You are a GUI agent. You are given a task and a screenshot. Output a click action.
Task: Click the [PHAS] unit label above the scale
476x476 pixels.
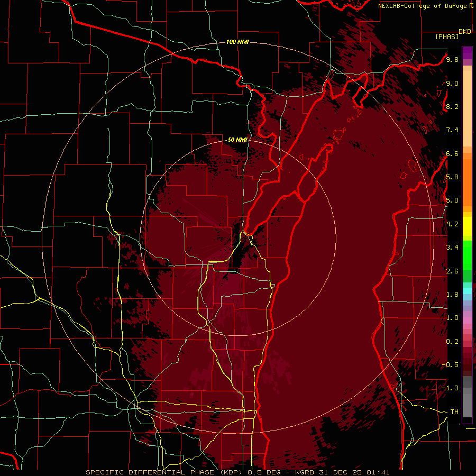pos(447,37)
